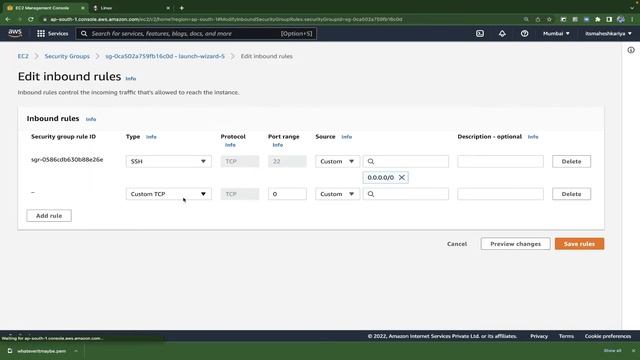This screenshot has width=640, height=360.
Task: Click share icon in address bar
Action: tap(538, 19)
